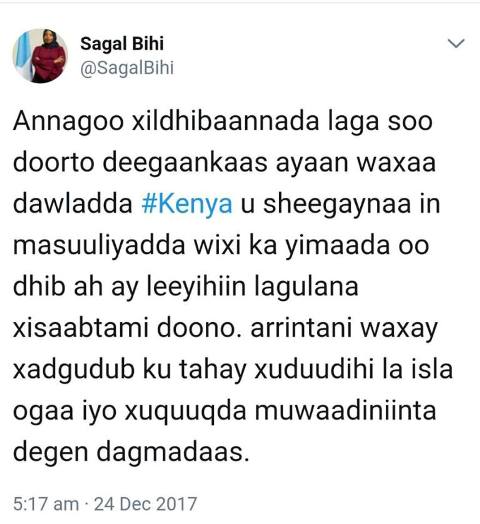Click the 5:17 am timestamp
Image resolution: width=480 pixels, height=524 pixels.
tap(46, 504)
